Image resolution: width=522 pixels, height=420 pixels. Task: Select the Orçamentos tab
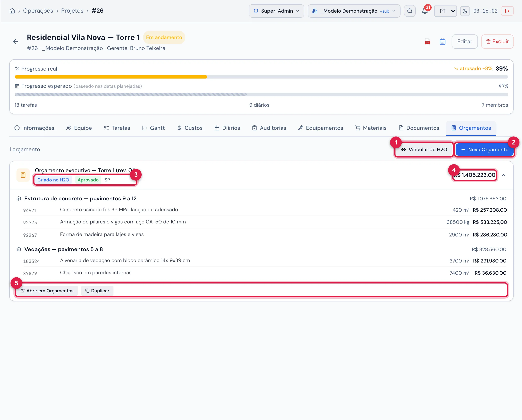point(471,128)
